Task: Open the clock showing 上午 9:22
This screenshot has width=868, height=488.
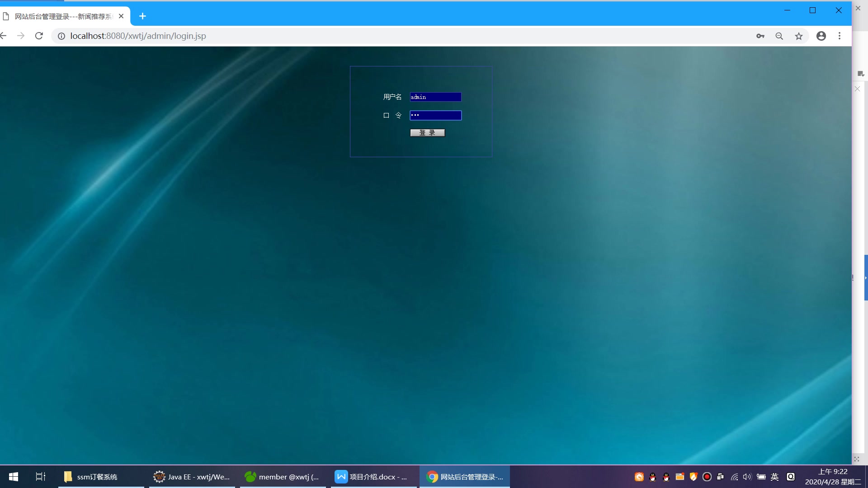Action: (x=833, y=477)
